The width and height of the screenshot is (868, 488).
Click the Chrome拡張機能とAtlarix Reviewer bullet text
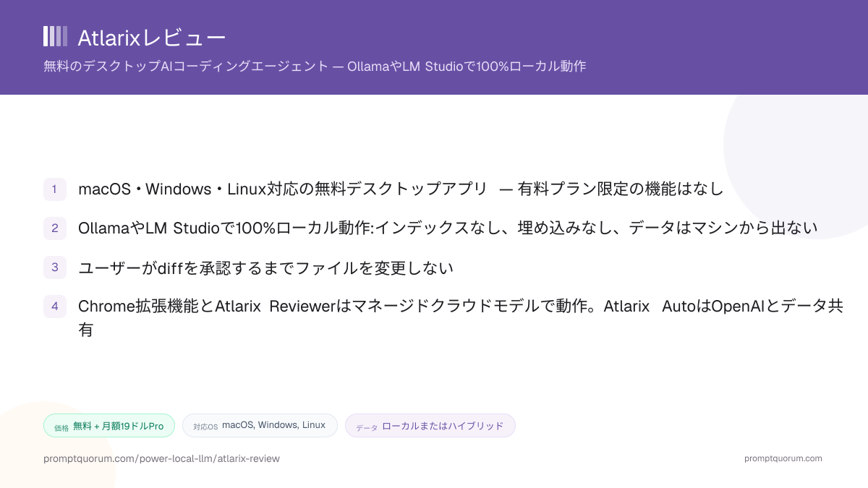(460, 317)
